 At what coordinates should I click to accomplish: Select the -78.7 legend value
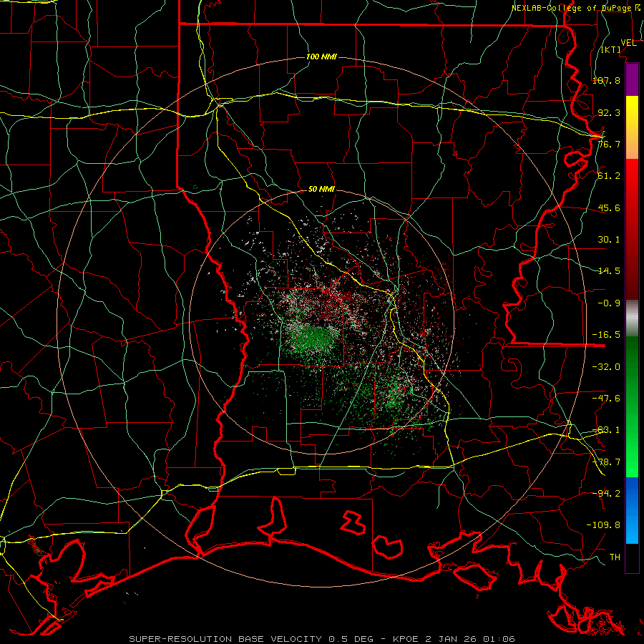606,462
